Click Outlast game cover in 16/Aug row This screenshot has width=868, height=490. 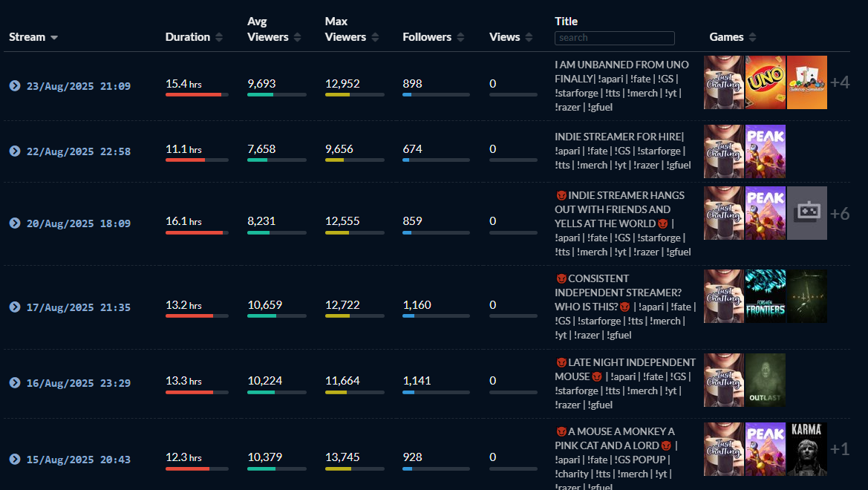[x=765, y=380]
